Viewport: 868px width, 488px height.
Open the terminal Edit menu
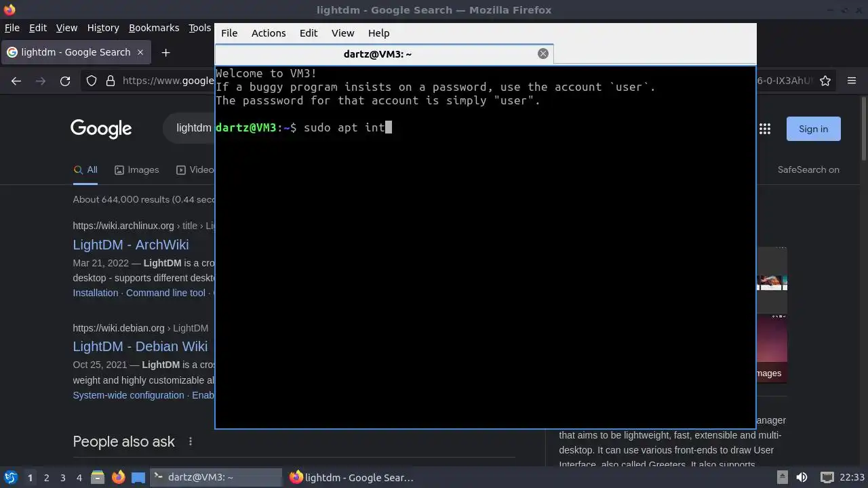(309, 33)
